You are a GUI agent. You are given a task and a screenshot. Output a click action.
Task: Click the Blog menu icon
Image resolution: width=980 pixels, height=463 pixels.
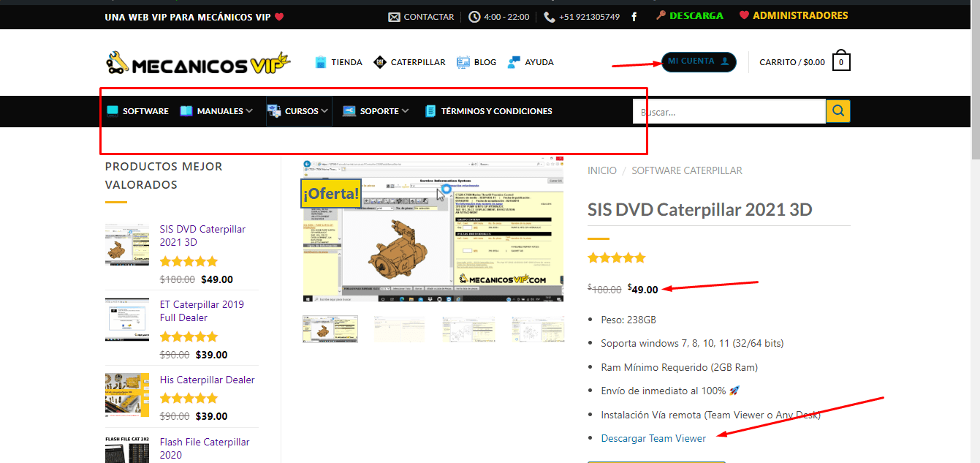463,62
